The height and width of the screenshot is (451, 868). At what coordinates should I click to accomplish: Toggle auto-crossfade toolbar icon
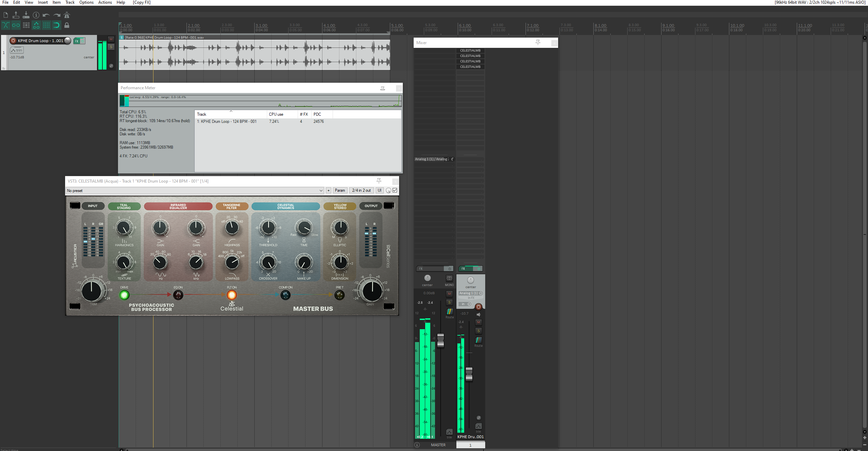coord(6,25)
